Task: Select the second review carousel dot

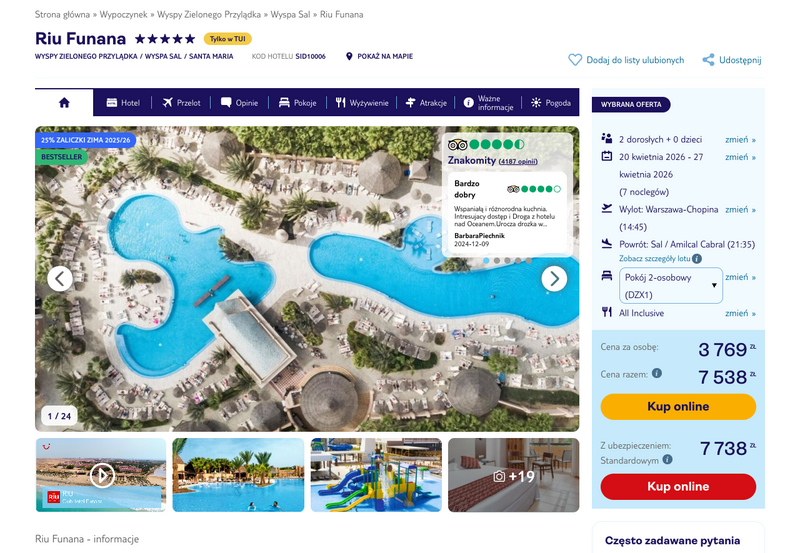Action: [x=497, y=260]
